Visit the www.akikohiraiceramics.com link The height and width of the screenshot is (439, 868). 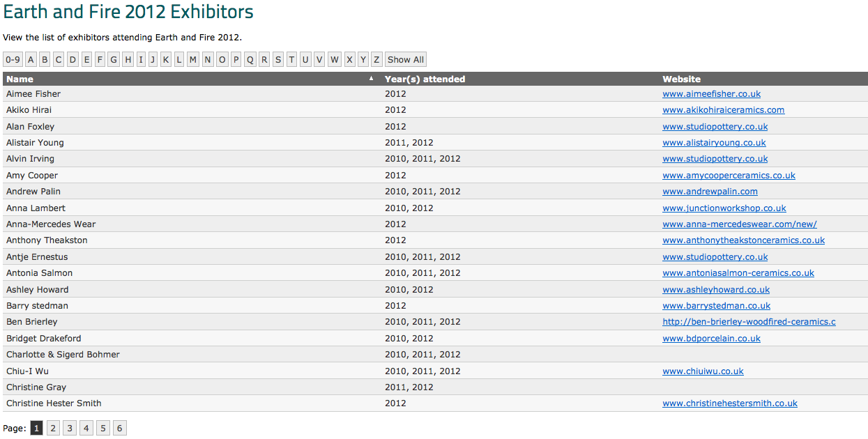(x=723, y=110)
